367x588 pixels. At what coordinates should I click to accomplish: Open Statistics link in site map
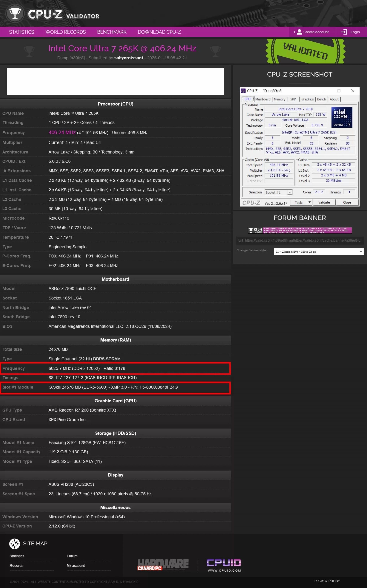(17, 556)
